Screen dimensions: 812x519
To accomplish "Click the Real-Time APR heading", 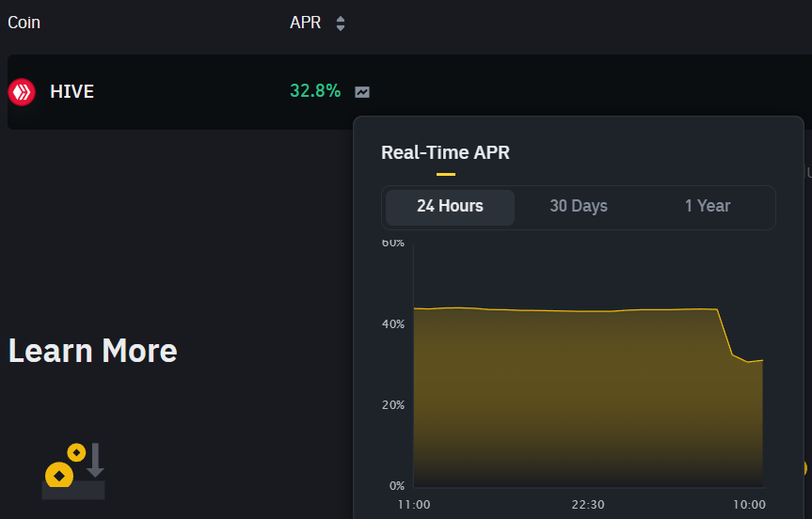I will [x=445, y=152].
